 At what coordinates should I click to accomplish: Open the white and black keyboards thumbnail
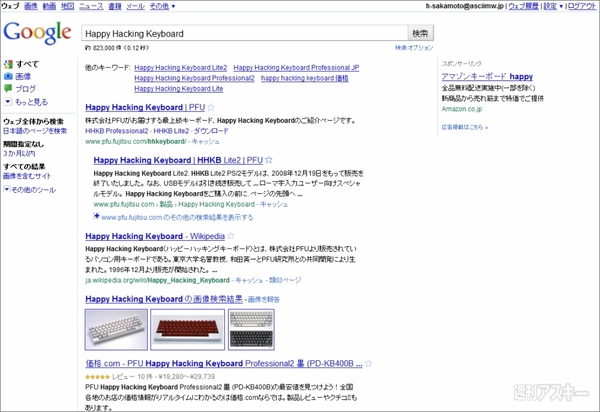click(x=251, y=329)
